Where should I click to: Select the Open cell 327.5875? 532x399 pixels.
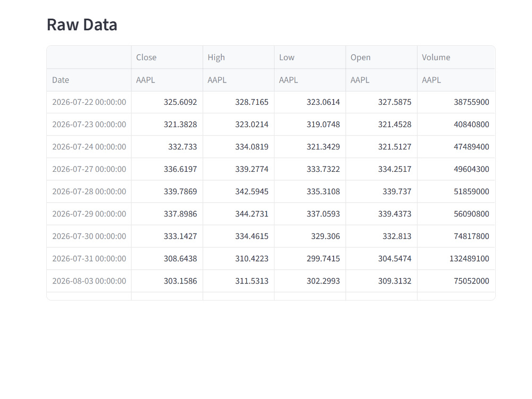coord(381,102)
